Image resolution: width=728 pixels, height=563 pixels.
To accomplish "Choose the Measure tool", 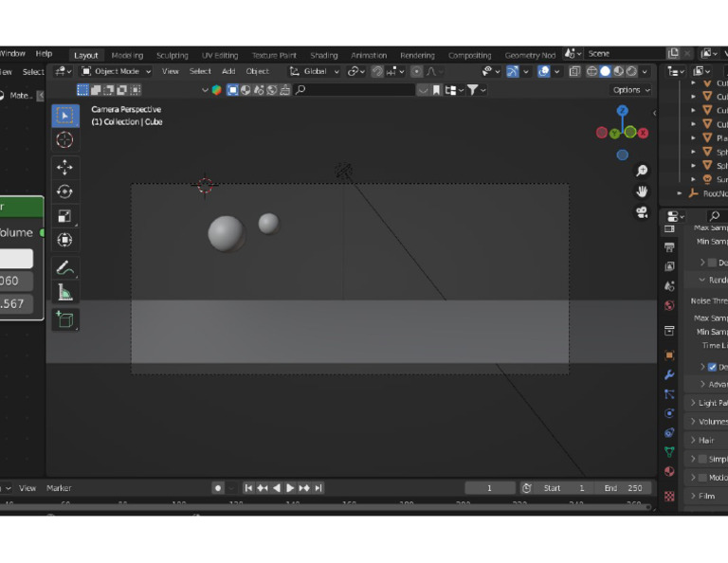I will [64, 293].
